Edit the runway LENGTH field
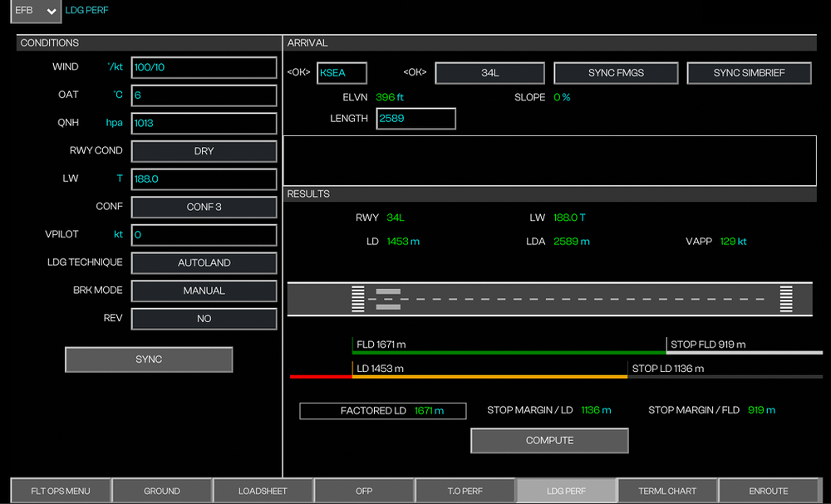Image resolution: width=831 pixels, height=504 pixels. [x=415, y=119]
